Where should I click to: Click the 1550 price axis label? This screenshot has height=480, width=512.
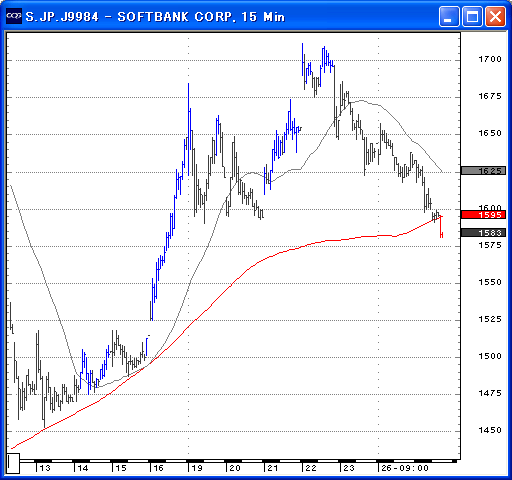[x=490, y=282]
